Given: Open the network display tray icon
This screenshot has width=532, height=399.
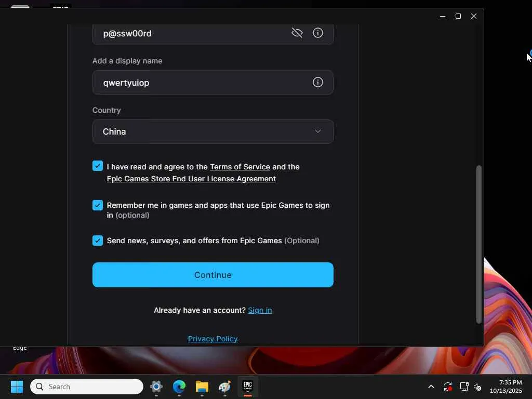Looking at the screenshot, I should (464, 387).
